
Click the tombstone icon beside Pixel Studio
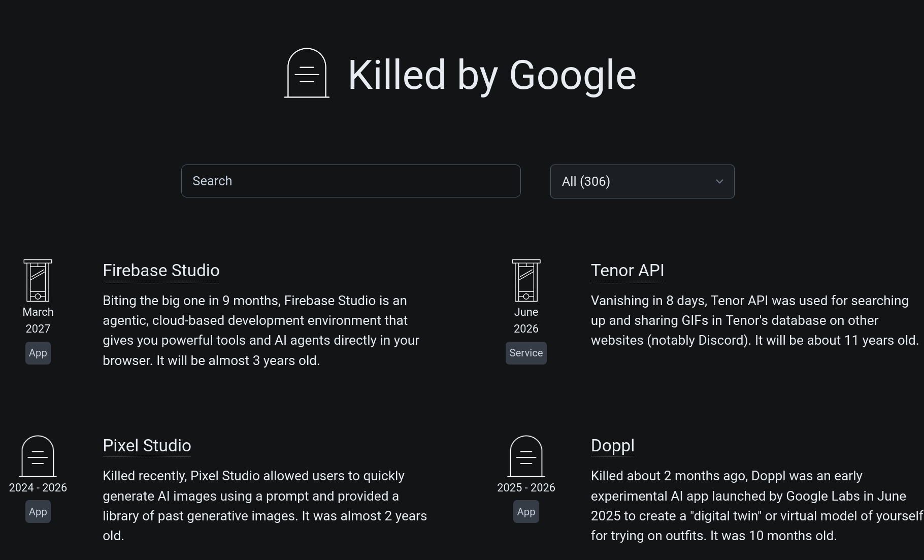tap(38, 456)
